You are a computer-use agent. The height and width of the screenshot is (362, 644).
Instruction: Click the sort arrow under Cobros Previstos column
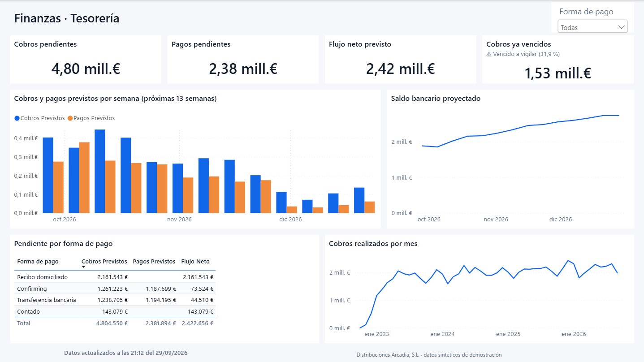tap(84, 267)
